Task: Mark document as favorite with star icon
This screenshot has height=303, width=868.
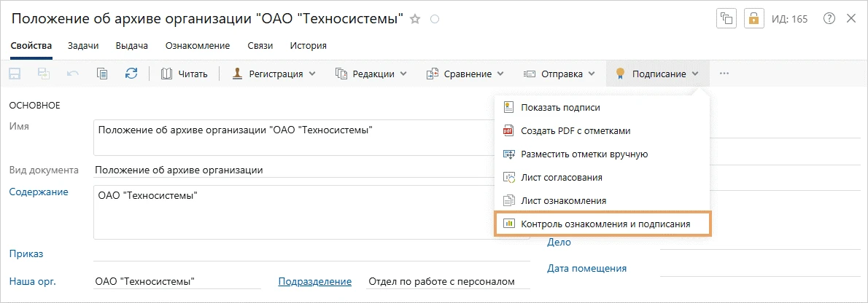Action: click(x=415, y=20)
